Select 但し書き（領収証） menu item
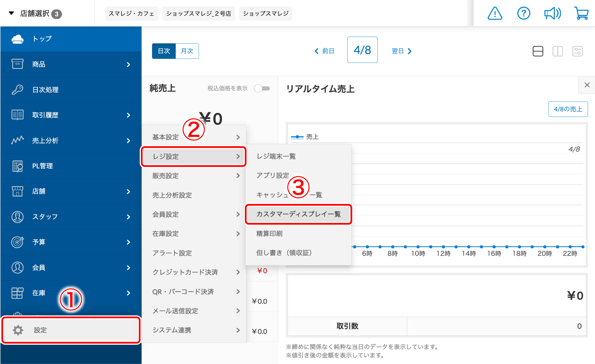595x364 pixels. point(298,253)
